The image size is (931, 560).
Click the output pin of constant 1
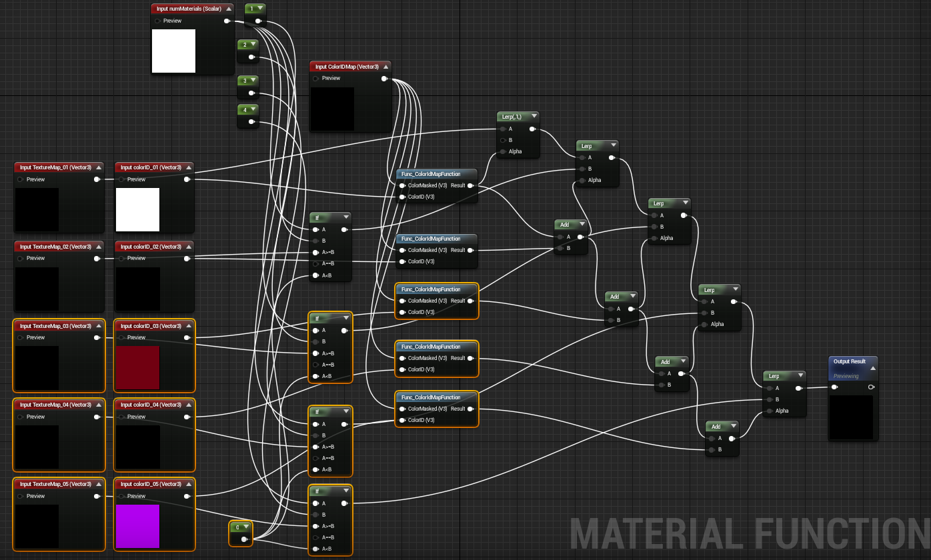click(x=257, y=21)
